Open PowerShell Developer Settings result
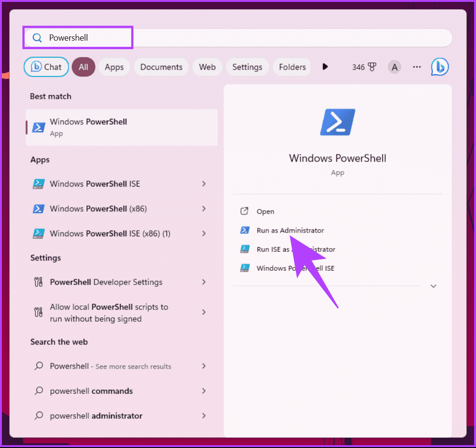Viewport: 476px width, 448px height. (122, 282)
